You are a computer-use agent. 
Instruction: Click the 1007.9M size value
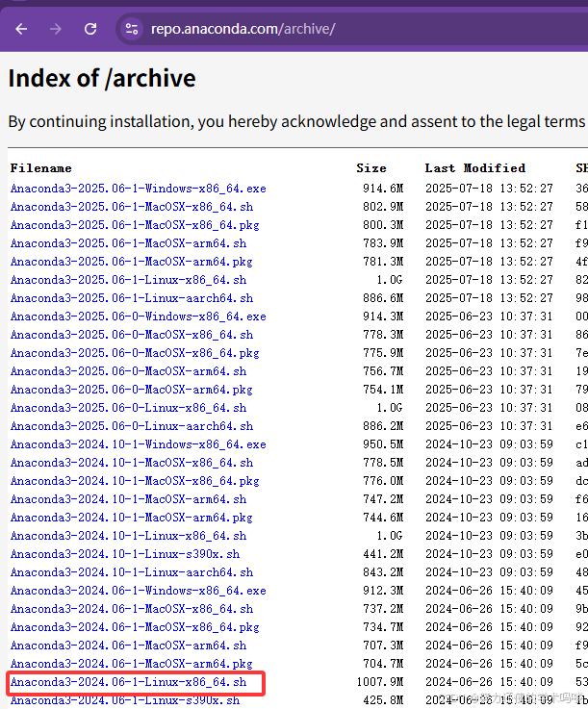tap(380, 682)
